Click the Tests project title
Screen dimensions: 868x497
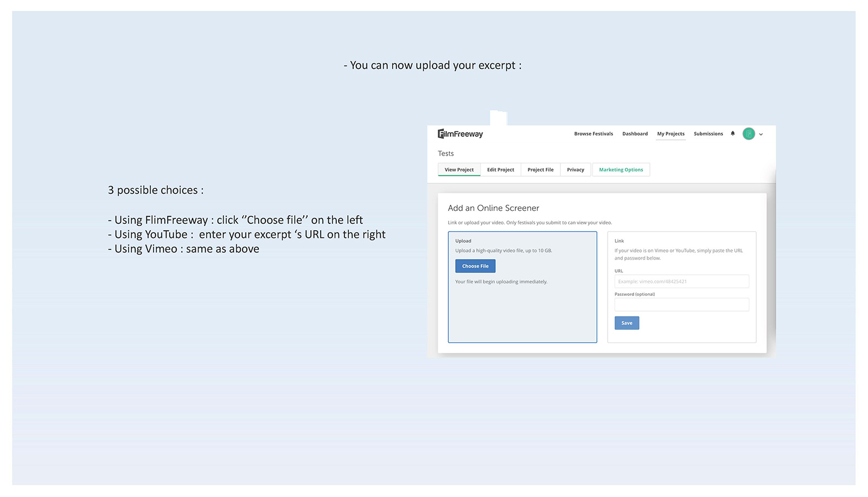pos(446,153)
